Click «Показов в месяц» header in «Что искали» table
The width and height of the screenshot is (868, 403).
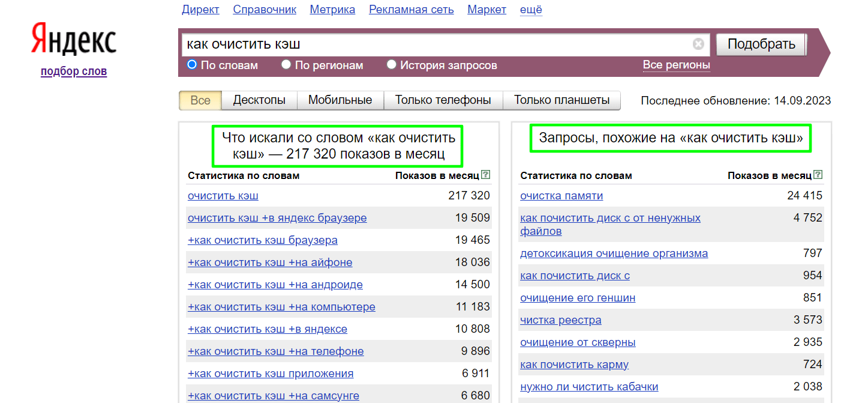coord(437,175)
